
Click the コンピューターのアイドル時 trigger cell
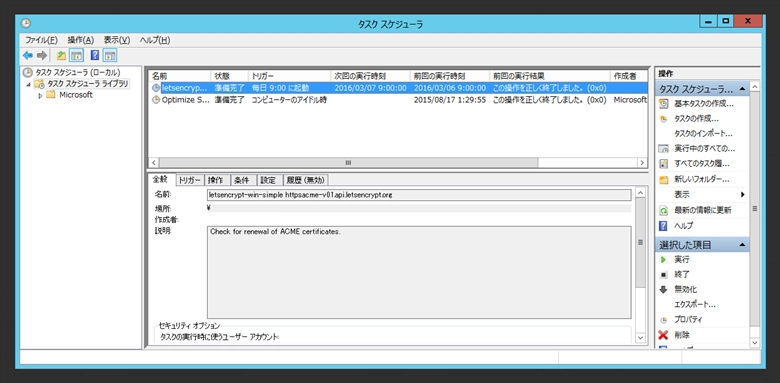click(x=289, y=99)
